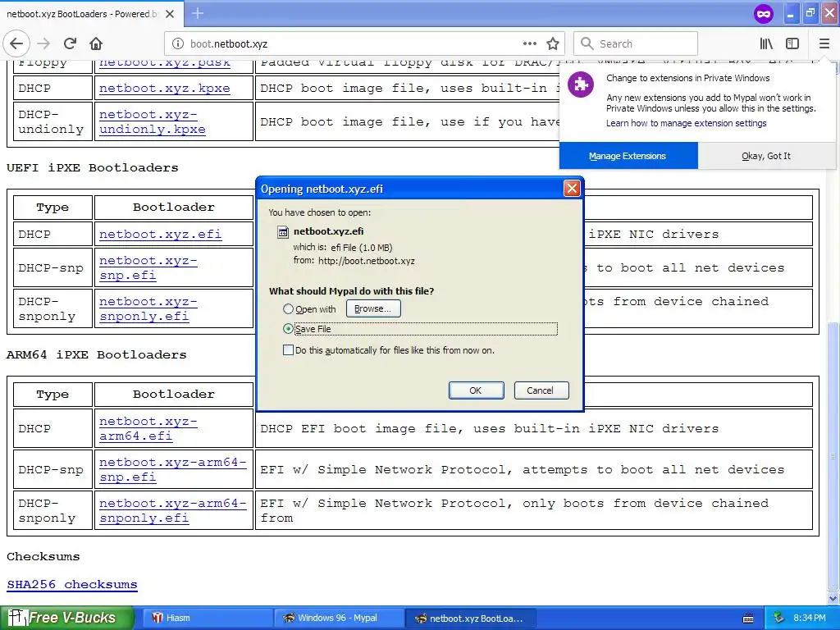The height and width of the screenshot is (630, 840).
Task: Open the netboot.xyz.kpxe link
Action: [164, 88]
